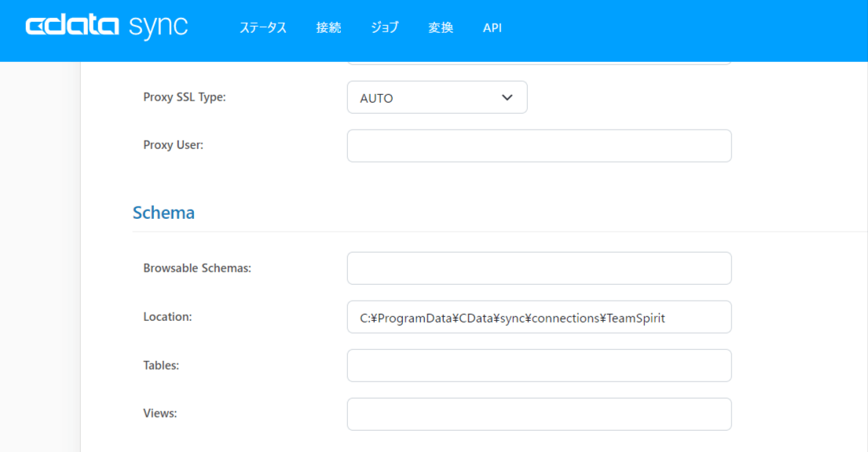Click the Location label
868x452 pixels.
[168, 316]
